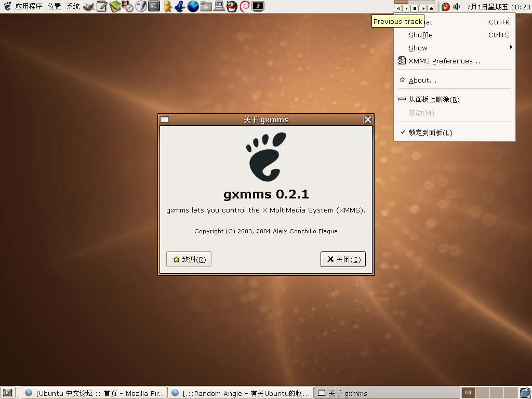The image size is (532, 399).
Task: Open XMMS Preferences from the menu
Action: tap(454, 61)
